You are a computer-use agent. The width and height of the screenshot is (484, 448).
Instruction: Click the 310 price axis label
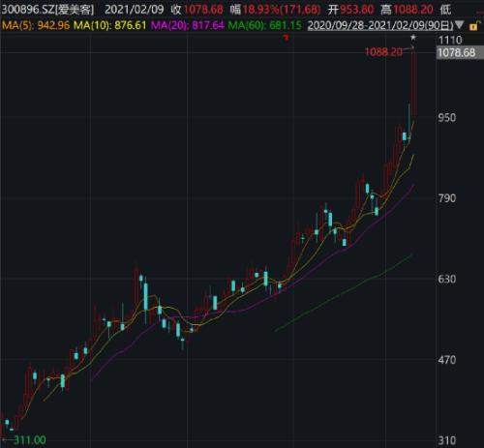tap(447, 440)
